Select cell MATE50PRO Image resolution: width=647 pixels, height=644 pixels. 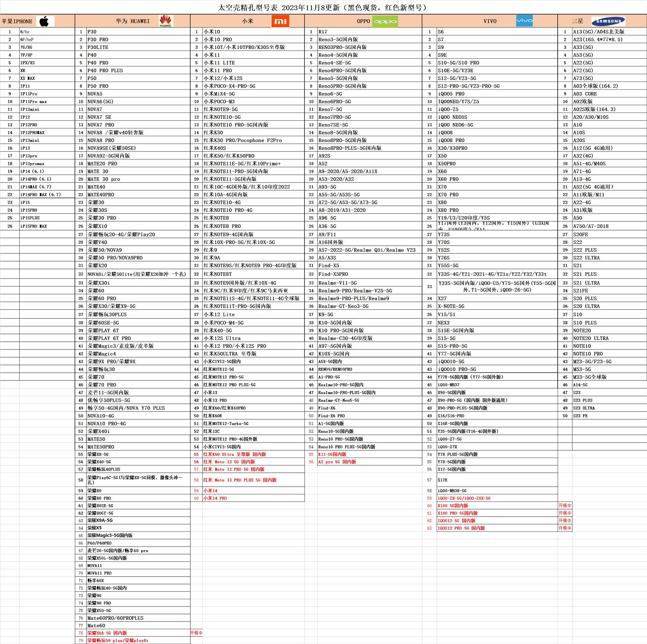point(138,447)
